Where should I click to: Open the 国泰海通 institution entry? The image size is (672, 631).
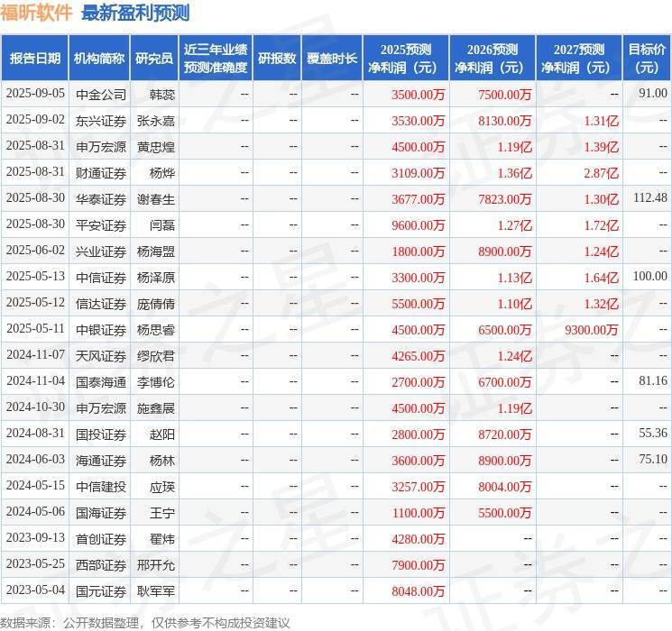[x=100, y=381]
